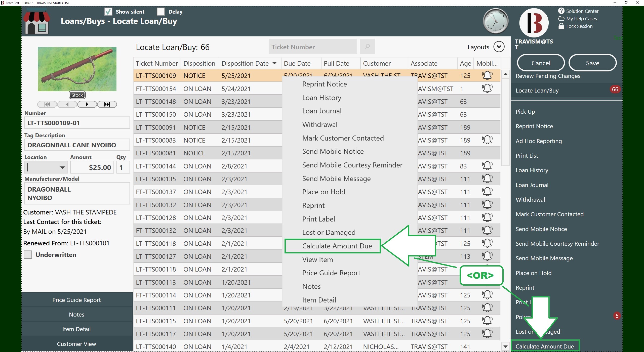Click mobile bell icon for LT-TTS000083
Viewport: 644px width, 352px height.
(487, 140)
